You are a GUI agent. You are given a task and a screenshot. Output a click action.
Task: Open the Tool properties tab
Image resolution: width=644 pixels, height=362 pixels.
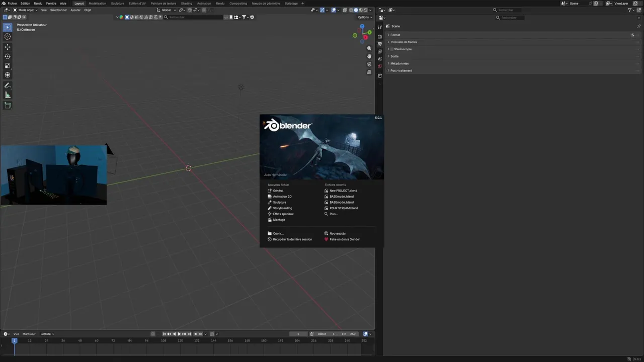[x=380, y=27]
